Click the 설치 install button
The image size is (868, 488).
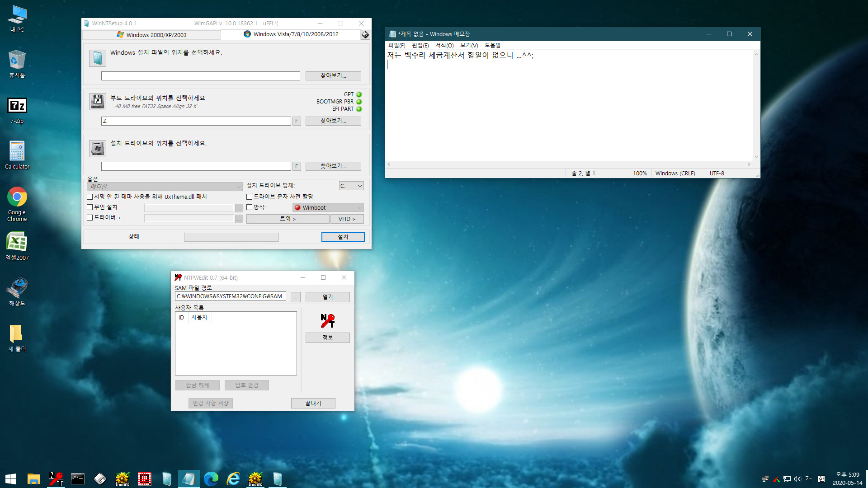point(343,237)
